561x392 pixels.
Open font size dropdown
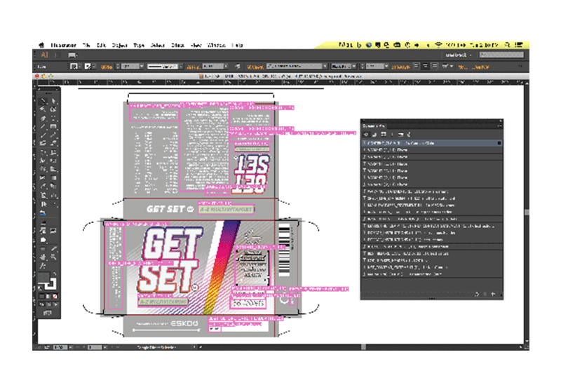387,67
